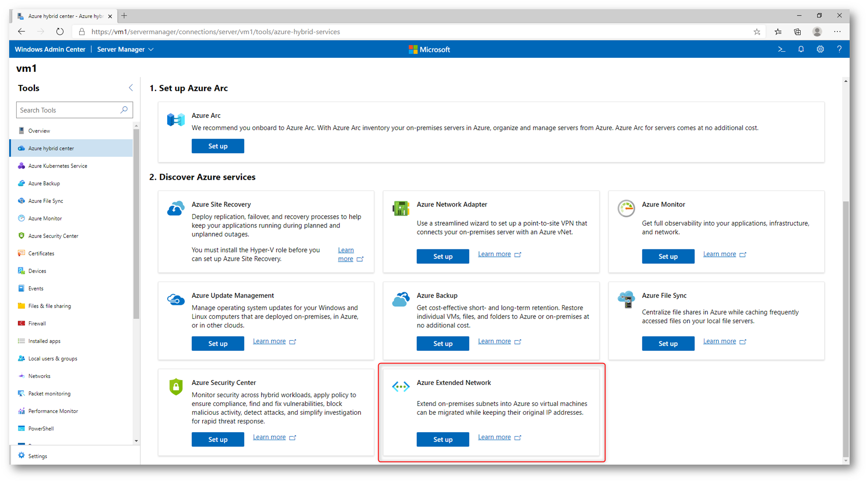Learn more about Azure Update Management
Screen dimensions: 868x483
[274, 341]
